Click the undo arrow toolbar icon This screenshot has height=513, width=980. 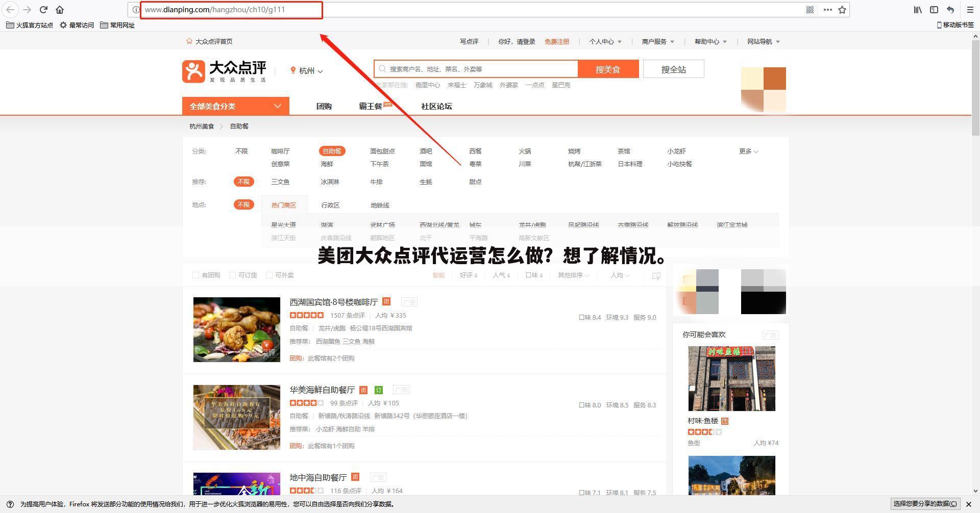click(x=950, y=10)
